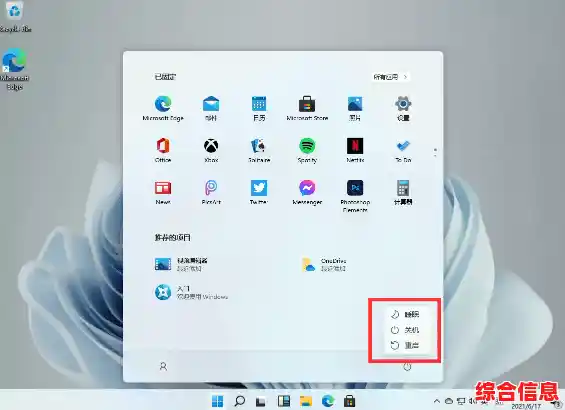
Task: Launch the To Do app
Action: point(403,150)
